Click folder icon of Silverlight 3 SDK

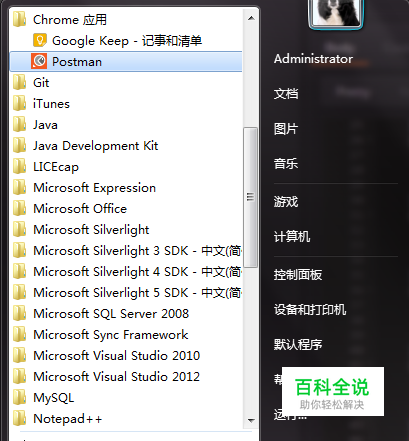(x=20, y=250)
